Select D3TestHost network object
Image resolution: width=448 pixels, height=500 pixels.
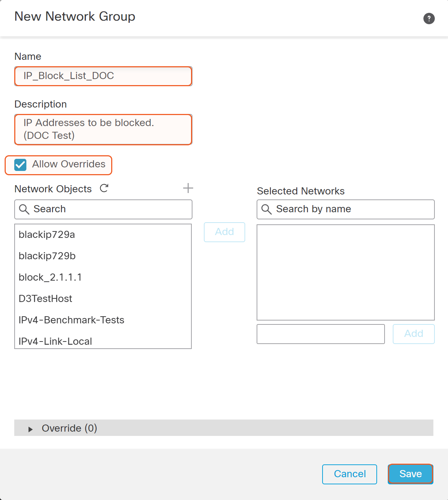click(45, 299)
